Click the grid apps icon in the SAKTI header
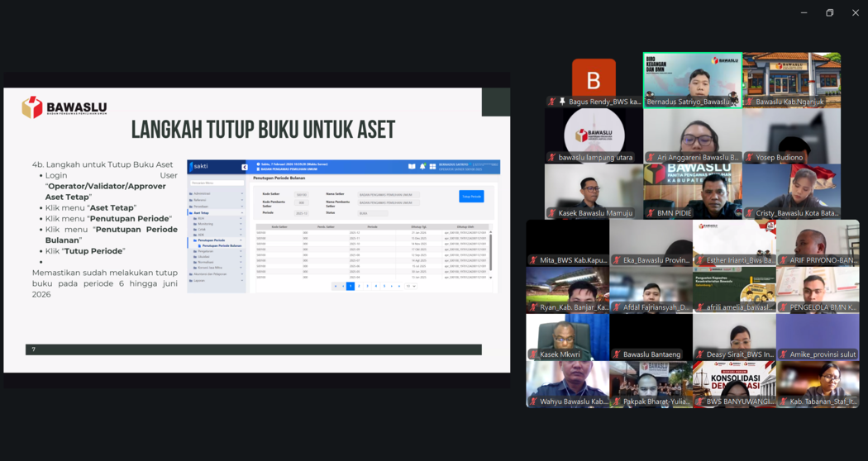868x461 pixels. coord(432,166)
